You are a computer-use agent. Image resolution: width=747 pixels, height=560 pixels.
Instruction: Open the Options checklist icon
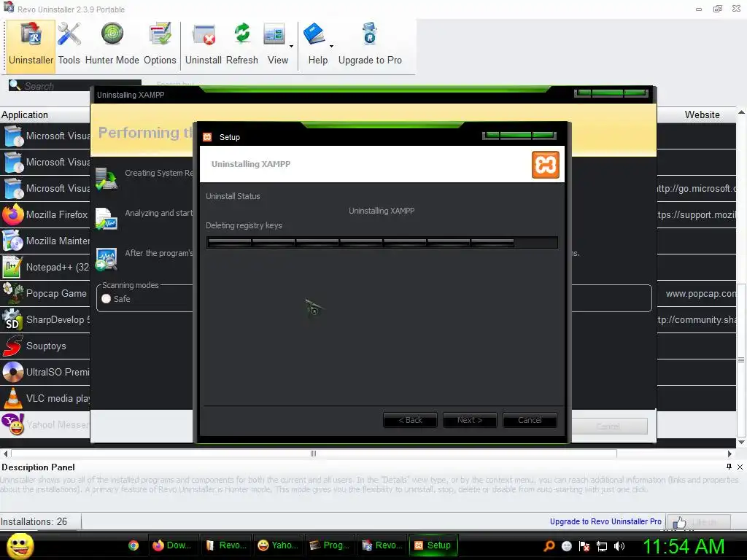pyautogui.click(x=160, y=34)
